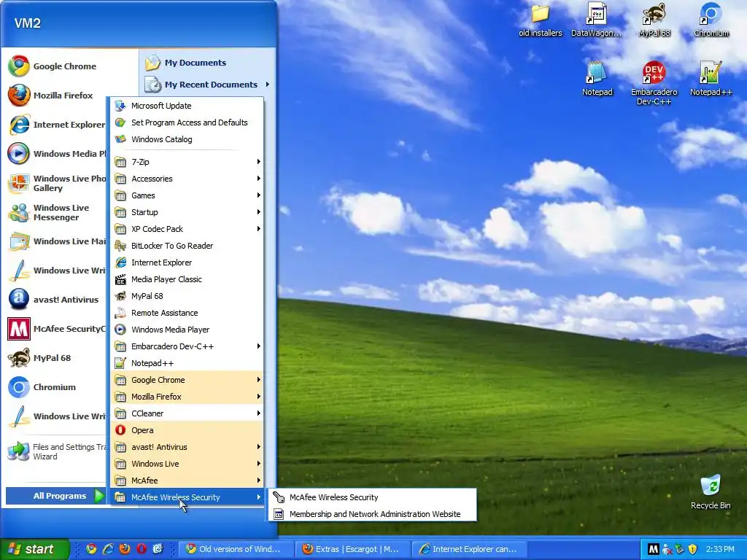Switch to Internet Explorer cannot taskbar window
This screenshot has width=747, height=560.
point(468,549)
